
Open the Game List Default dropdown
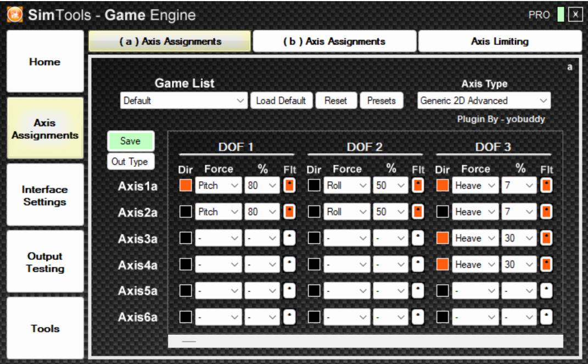pyautogui.click(x=184, y=100)
